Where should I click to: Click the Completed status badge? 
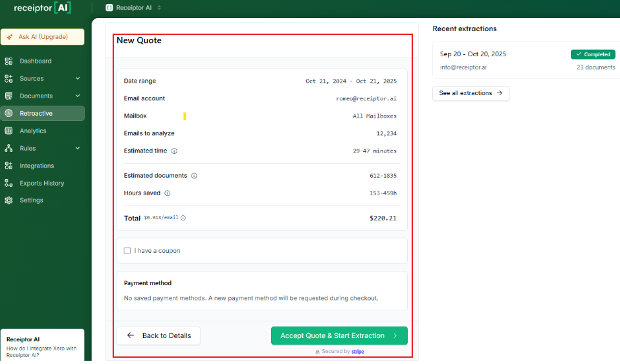[x=593, y=54]
